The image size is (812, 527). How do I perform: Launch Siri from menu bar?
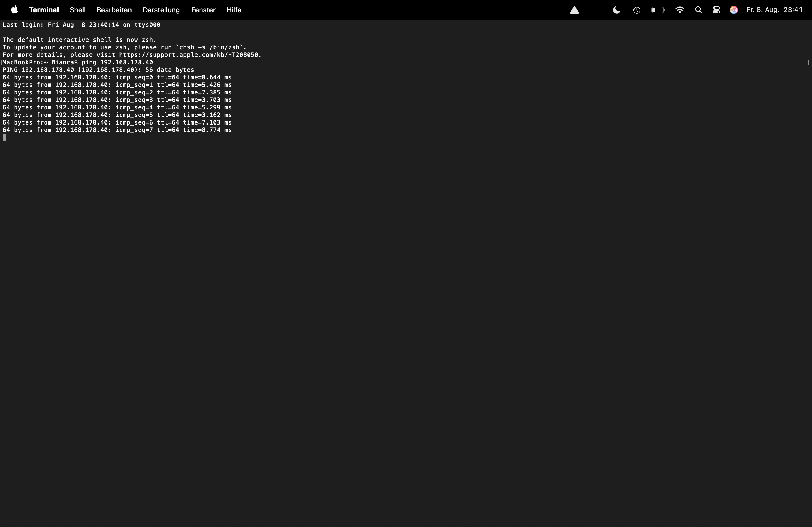click(x=734, y=10)
